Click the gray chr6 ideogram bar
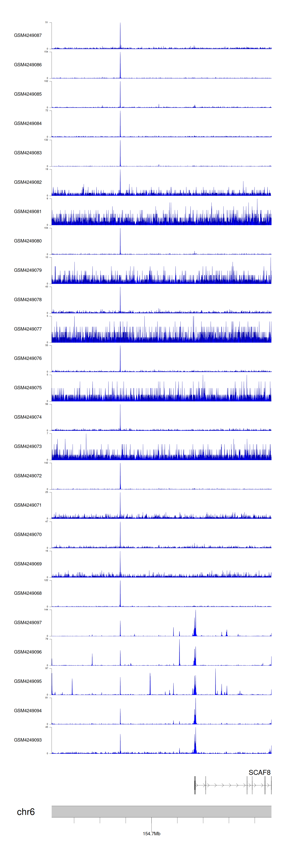 (x=161, y=811)
